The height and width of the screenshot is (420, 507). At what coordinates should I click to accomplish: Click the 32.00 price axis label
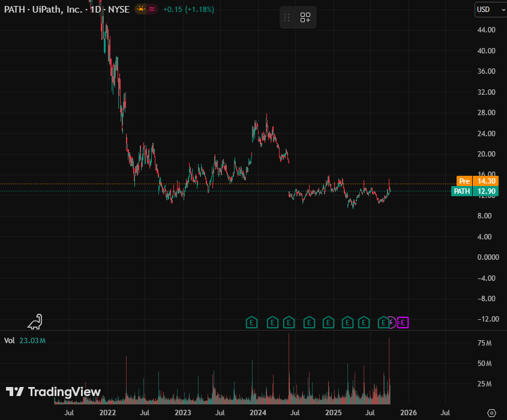[x=487, y=92]
